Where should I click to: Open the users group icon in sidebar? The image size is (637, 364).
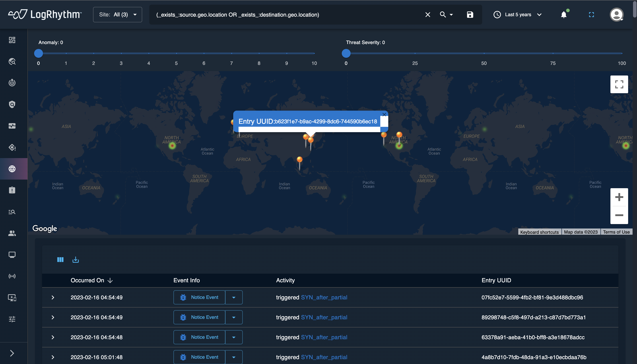12,233
